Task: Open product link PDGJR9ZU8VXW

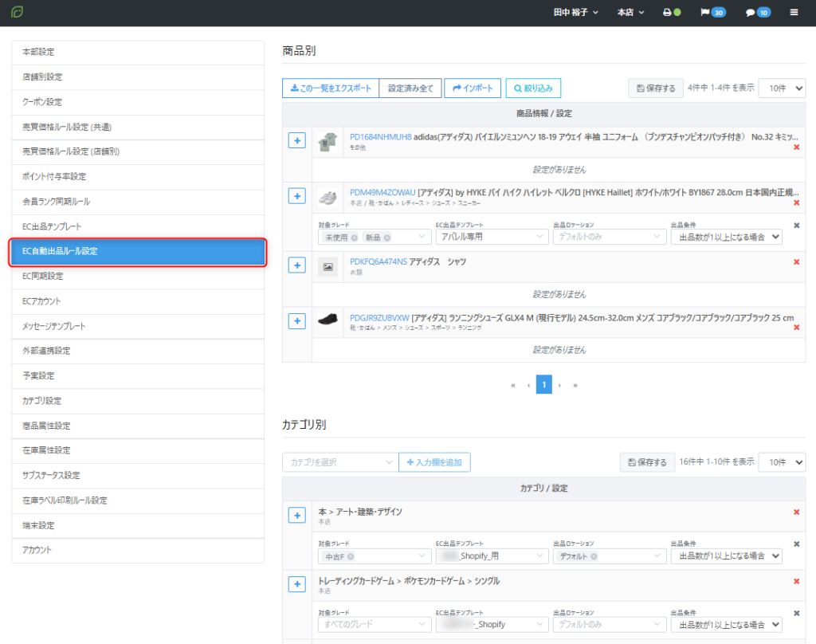Action: 378,318
